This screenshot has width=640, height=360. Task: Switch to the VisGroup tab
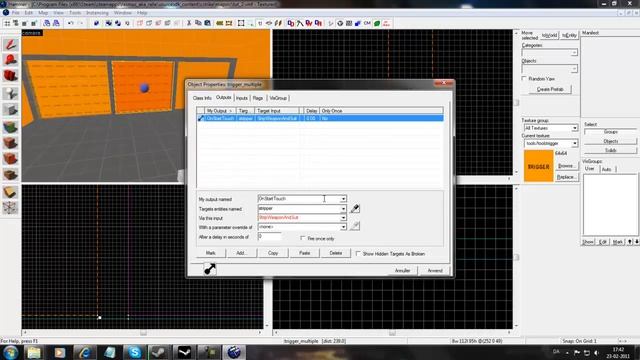pyautogui.click(x=278, y=98)
